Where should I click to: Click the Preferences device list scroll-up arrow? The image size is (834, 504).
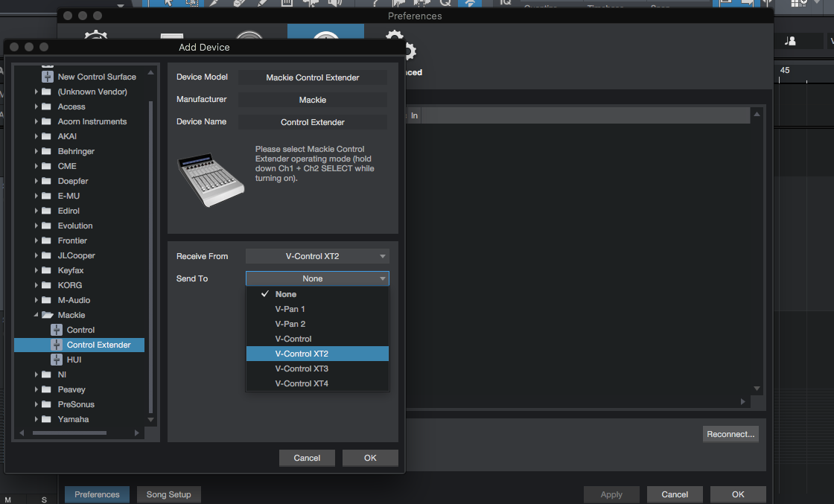click(757, 115)
